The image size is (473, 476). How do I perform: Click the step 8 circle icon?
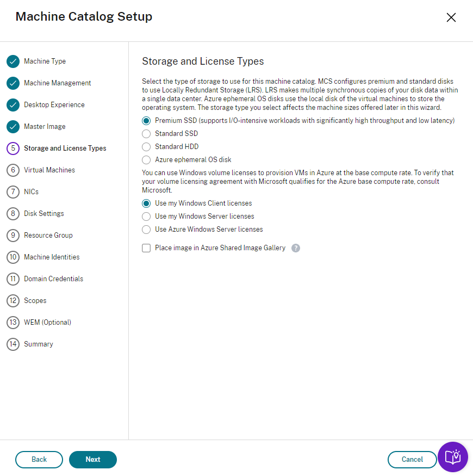13,214
